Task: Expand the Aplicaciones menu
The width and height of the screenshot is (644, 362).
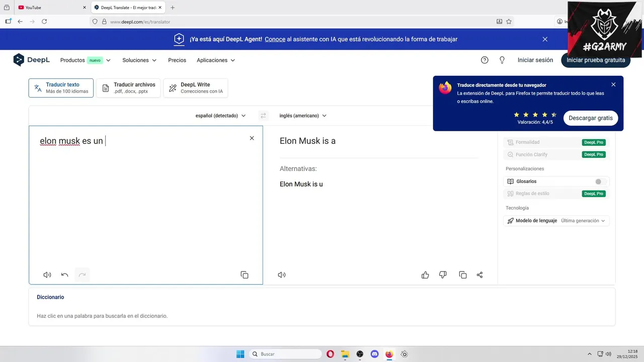Action: [x=216, y=60]
